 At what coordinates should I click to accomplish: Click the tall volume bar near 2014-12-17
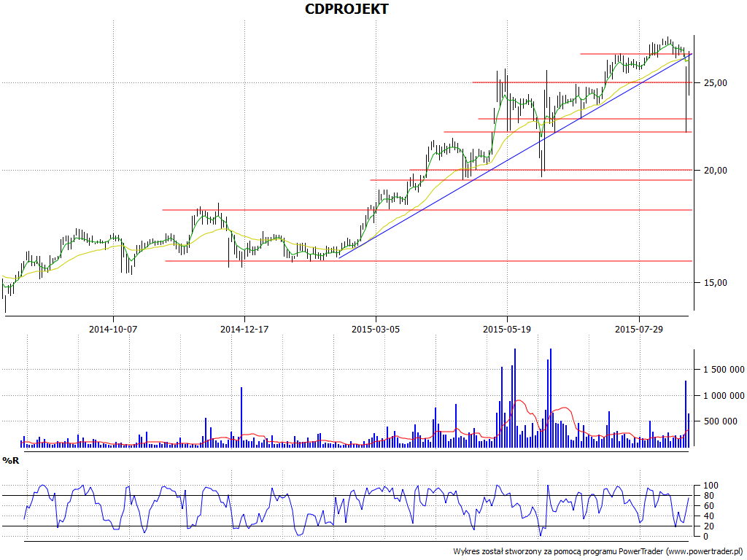click(241, 416)
